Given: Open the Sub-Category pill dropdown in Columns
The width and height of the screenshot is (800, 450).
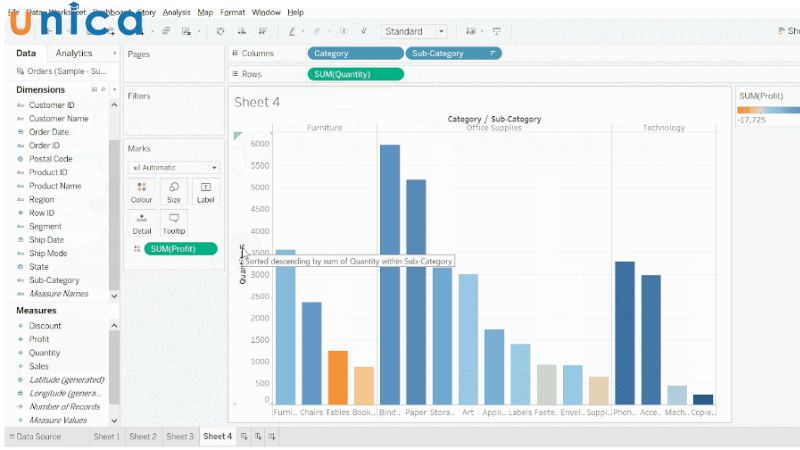Looking at the screenshot, I should [492, 53].
